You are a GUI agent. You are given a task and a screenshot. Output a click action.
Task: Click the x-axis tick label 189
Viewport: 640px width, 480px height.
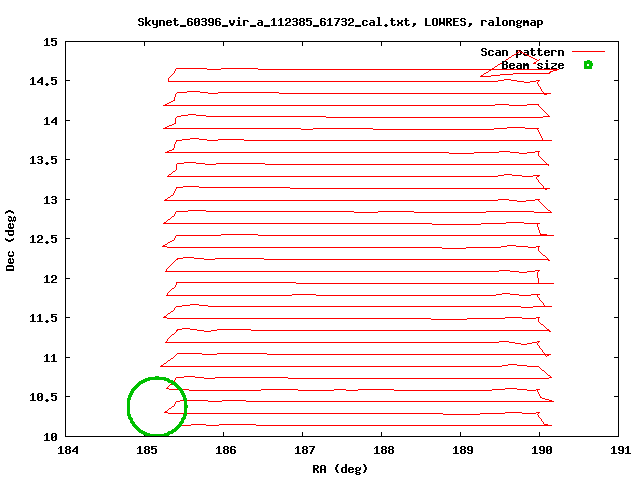coord(463,450)
